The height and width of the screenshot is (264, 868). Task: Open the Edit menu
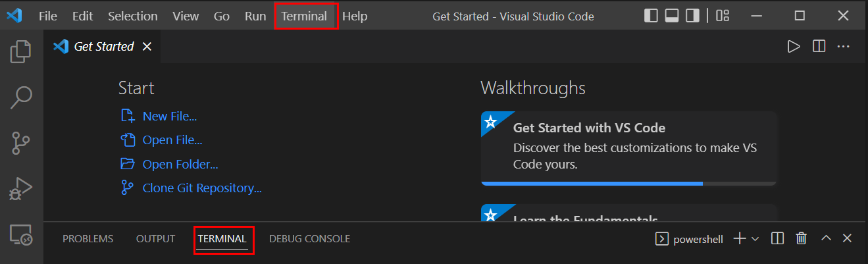pyautogui.click(x=83, y=16)
